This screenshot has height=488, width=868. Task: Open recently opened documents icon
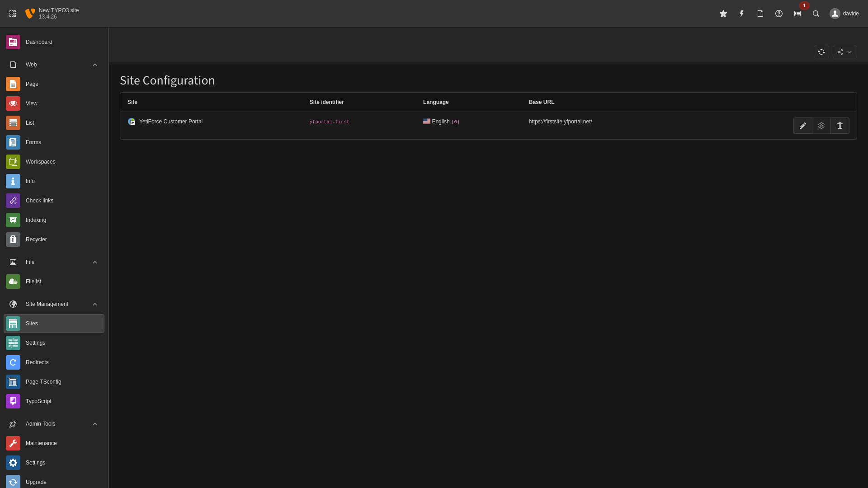pyautogui.click(x=760, y=14)
